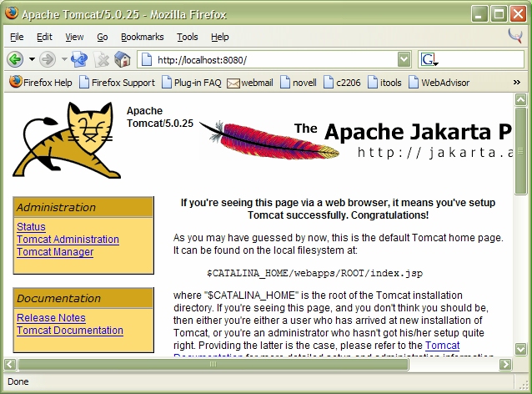Click the Apache feather banner image

pyautogui.click(x=355, y=140)
